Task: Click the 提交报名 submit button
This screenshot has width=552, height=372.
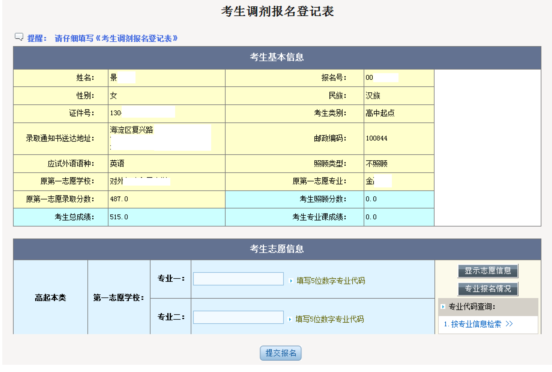Action: coord(281,353)
